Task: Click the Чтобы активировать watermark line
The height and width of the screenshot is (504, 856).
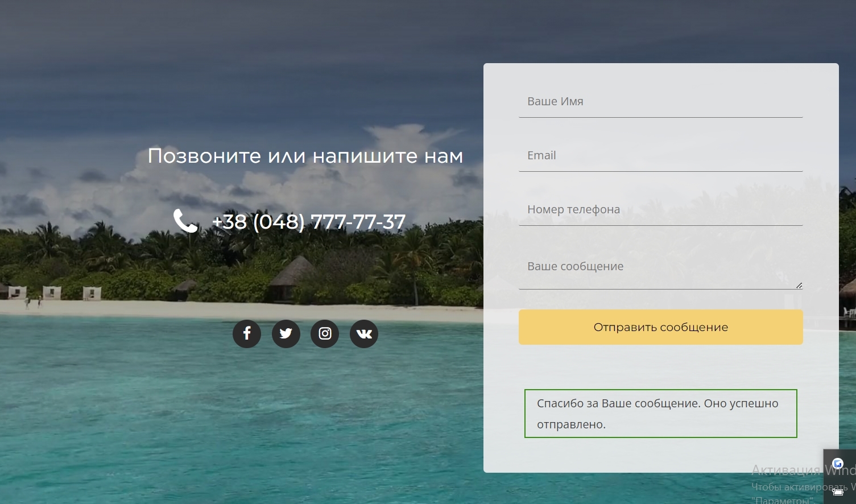Action: click(x=804, y=487)
